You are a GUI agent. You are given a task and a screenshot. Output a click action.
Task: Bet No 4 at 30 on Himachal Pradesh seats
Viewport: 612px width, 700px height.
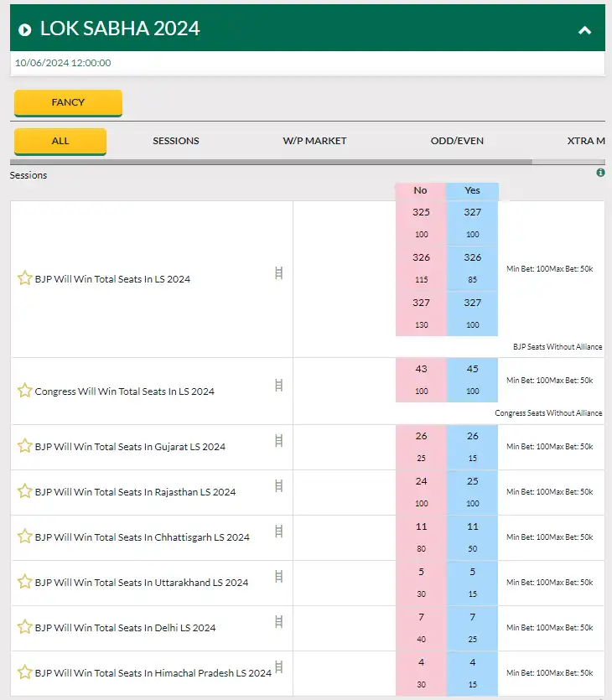(421, 673)
